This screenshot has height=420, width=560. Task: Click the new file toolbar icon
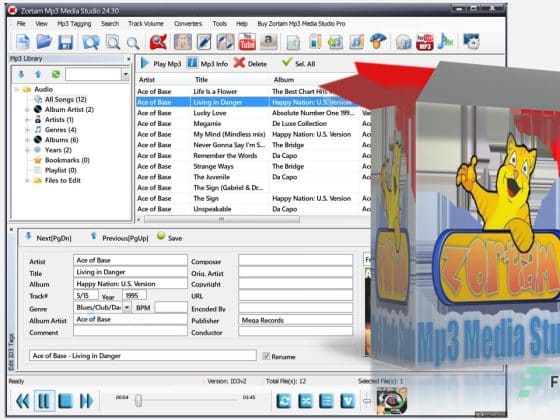point(23,42)
